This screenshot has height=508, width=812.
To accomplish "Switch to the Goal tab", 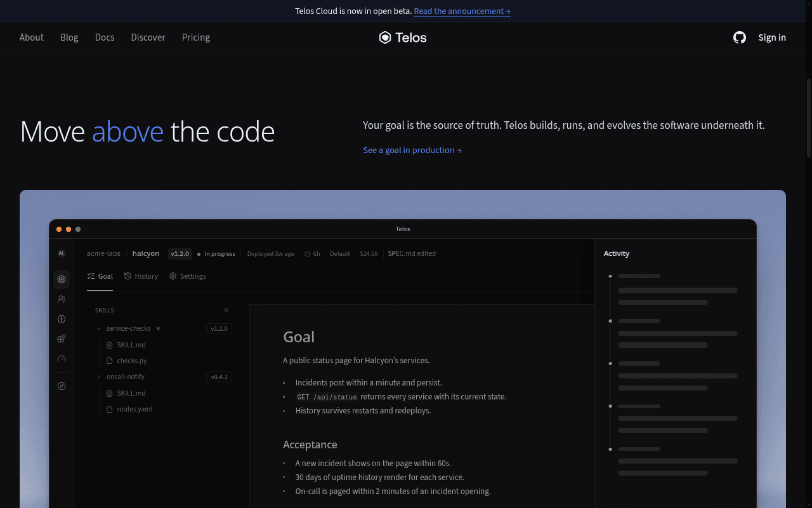I will tap(100, 276).
